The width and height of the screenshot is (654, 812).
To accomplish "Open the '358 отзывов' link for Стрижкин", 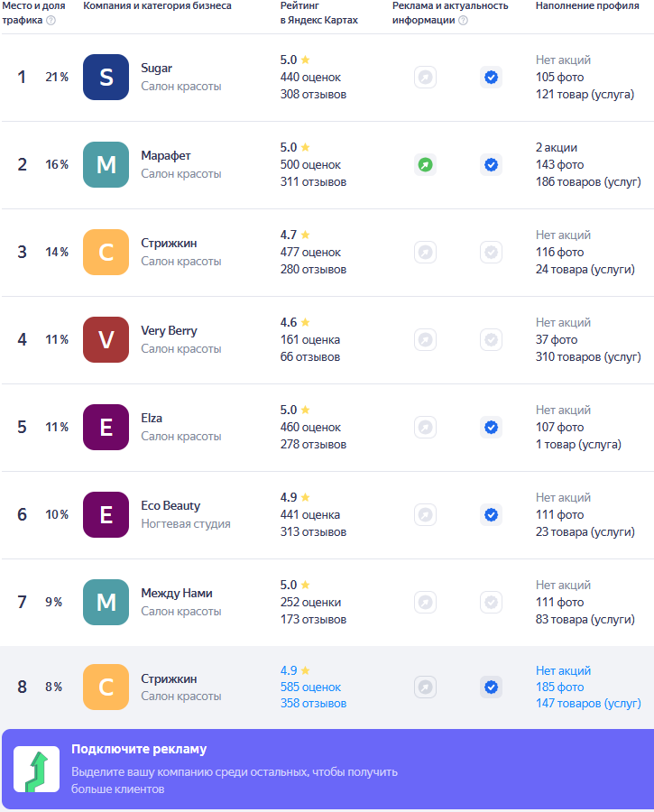I will click(313, 703).
